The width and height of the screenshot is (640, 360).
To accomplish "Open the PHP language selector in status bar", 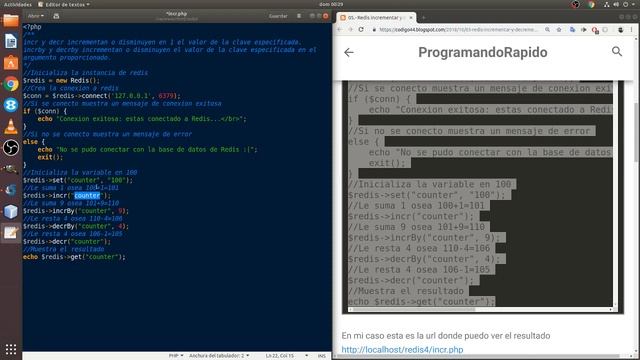I will pyautogui.click(x=176, y=356).
